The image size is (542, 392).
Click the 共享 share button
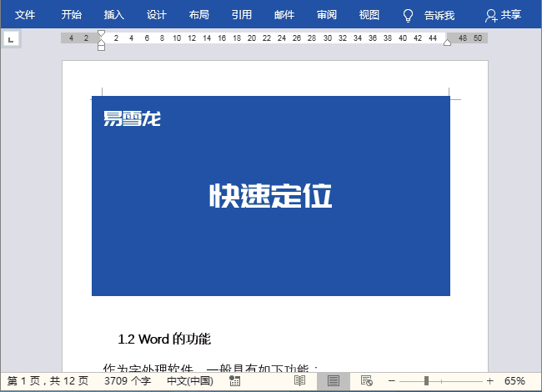504,15
